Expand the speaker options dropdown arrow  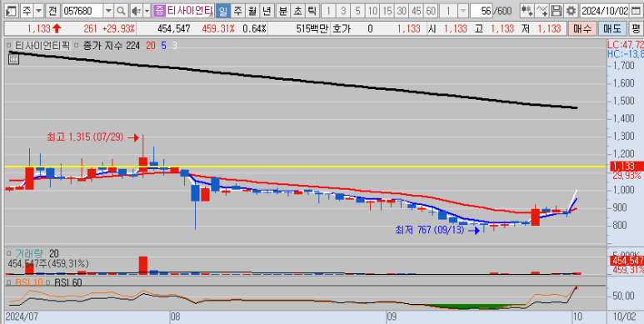147,11
